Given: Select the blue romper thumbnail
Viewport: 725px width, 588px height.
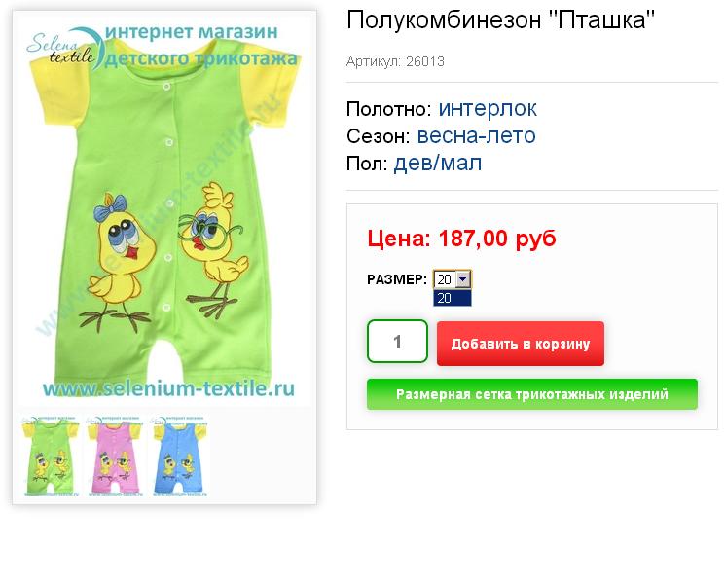Looking at the screenshot, I should [179, 456].
